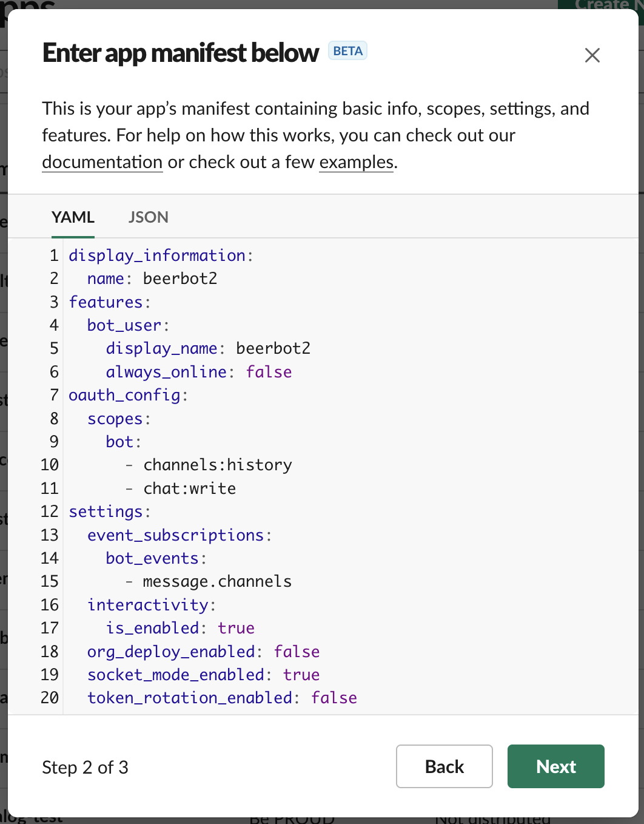The height and width of the screenshot is (824, 644).
Task: Click the always_online false value
Action: [x=269, y=372]
